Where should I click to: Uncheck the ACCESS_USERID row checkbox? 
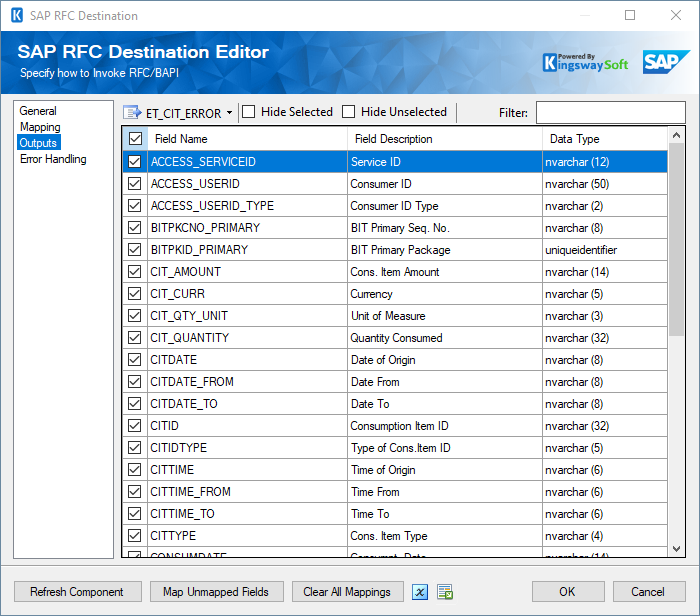tap(134, 183)
